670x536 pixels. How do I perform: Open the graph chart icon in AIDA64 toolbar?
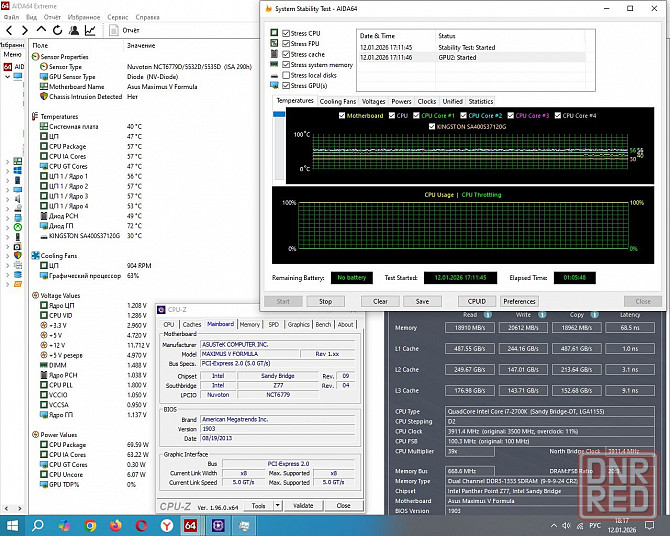(x=88, y=31)
